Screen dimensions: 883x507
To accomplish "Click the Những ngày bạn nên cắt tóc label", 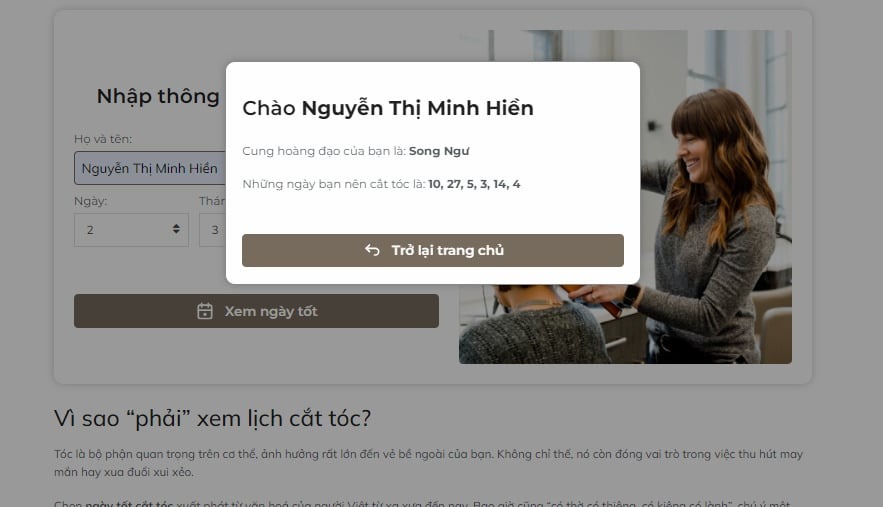I will (334, 184).
